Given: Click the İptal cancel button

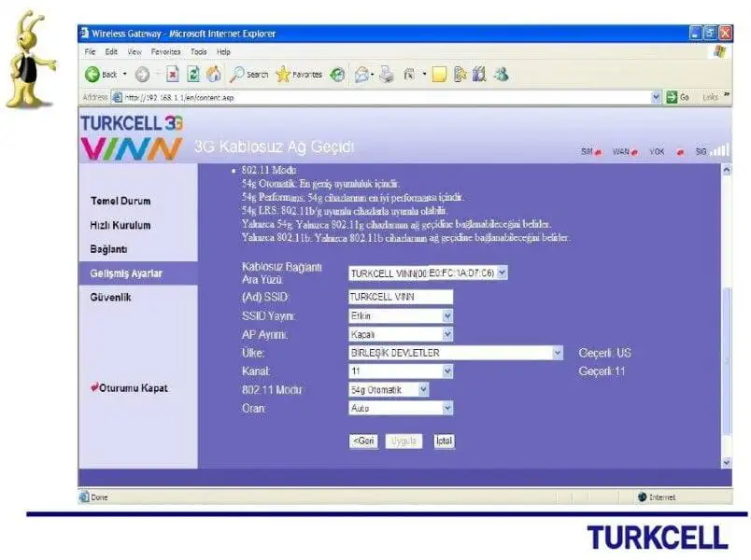Looking at the screenshot, I should coord(444,441).
